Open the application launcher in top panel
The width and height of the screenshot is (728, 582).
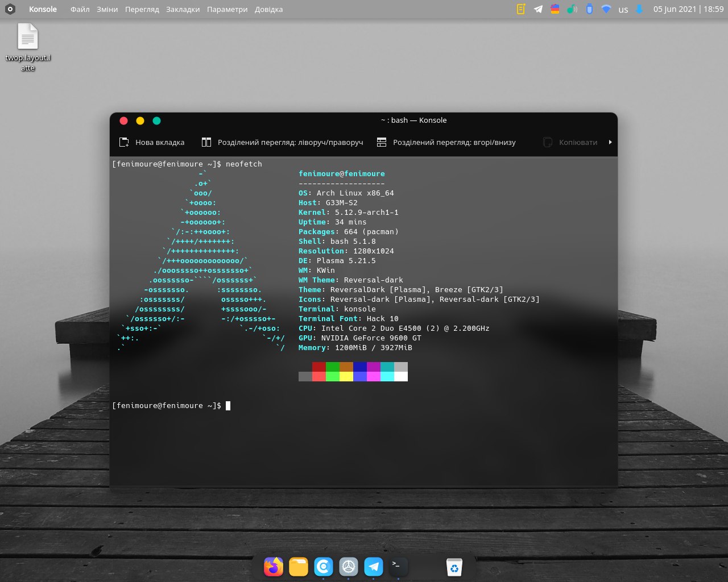[x=10, y=9]
